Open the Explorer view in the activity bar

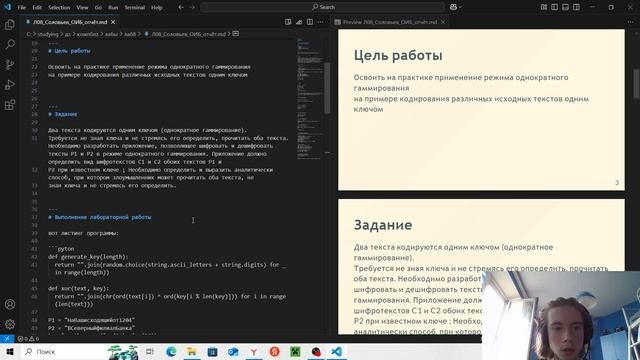coord(10,24)
